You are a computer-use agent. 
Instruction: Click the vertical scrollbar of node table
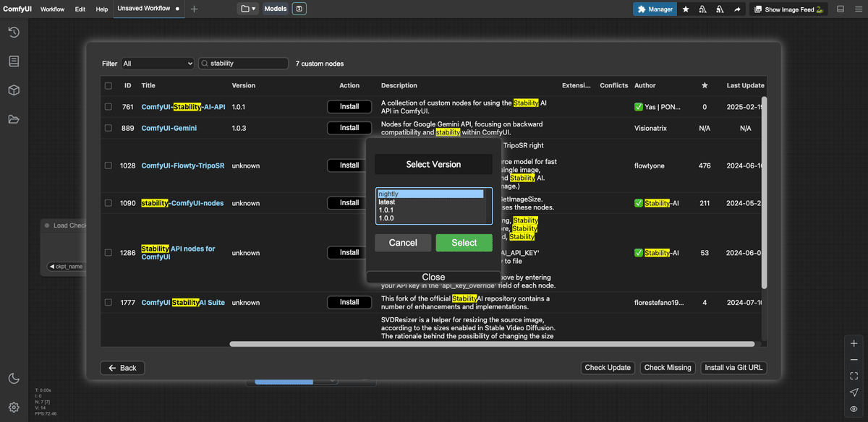[764, 191]
